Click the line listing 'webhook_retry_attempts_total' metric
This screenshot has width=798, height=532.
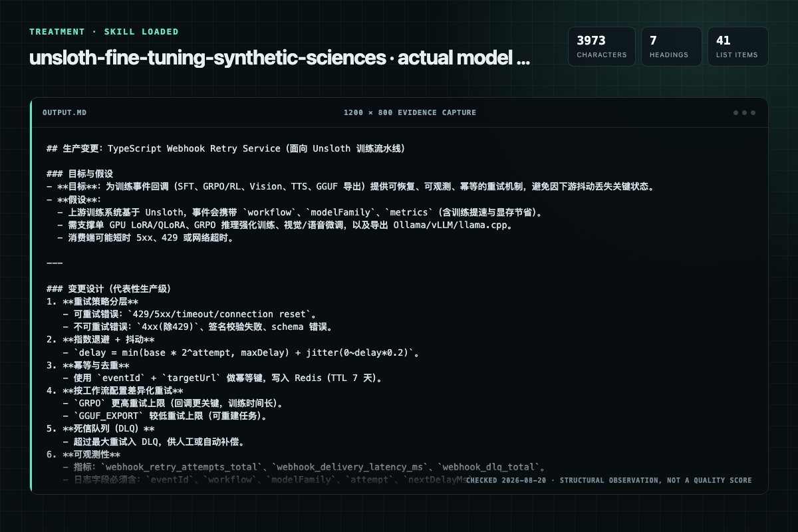[x=305, y=467]
